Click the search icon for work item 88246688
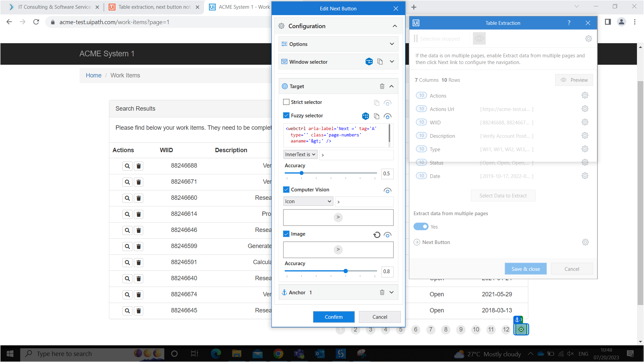The height and width of the screenshot is (362, 644). 127,166
